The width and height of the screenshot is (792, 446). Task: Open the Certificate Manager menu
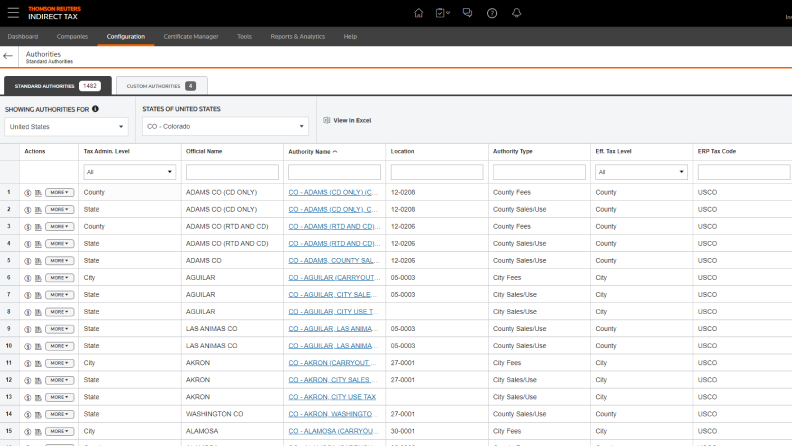[x=190, y=36]
